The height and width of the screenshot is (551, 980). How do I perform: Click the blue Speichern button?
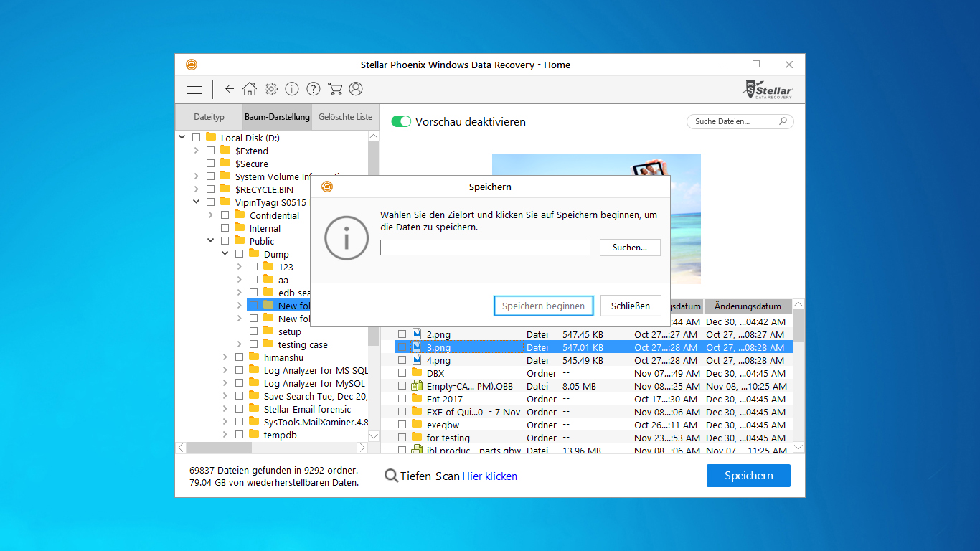[x=748, y=476]
